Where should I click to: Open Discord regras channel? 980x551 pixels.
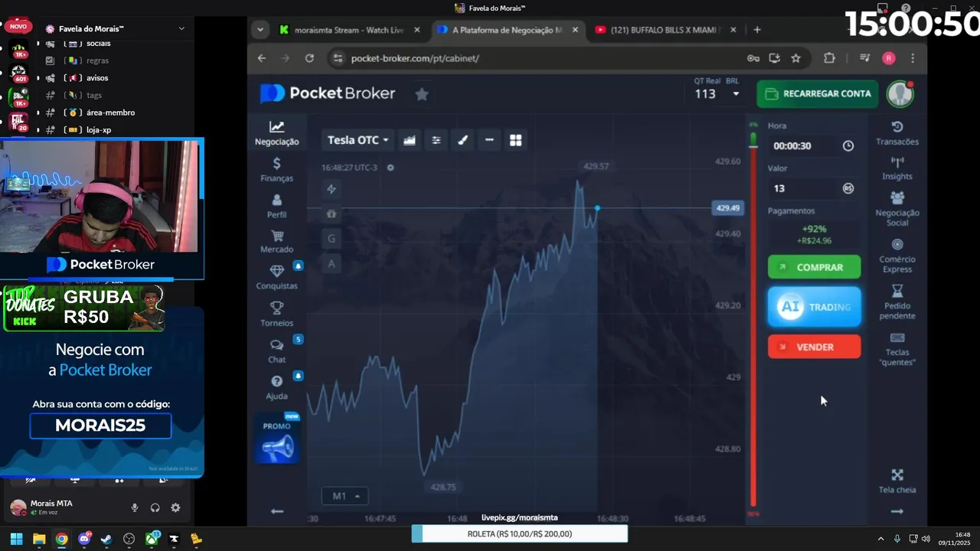click(x=97, y=60)
